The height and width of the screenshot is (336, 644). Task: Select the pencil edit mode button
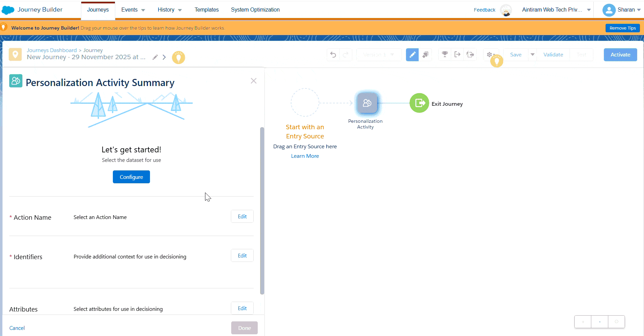point(412,55)
